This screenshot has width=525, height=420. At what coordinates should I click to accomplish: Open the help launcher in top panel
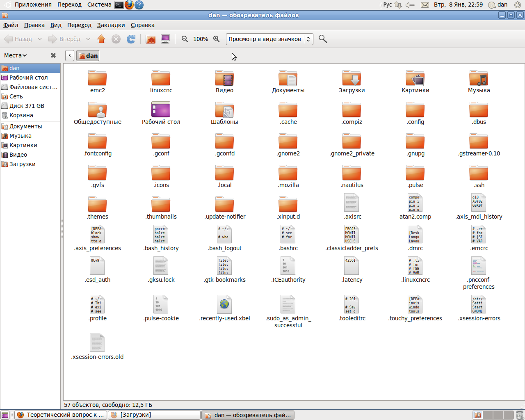tap(139, 5)
